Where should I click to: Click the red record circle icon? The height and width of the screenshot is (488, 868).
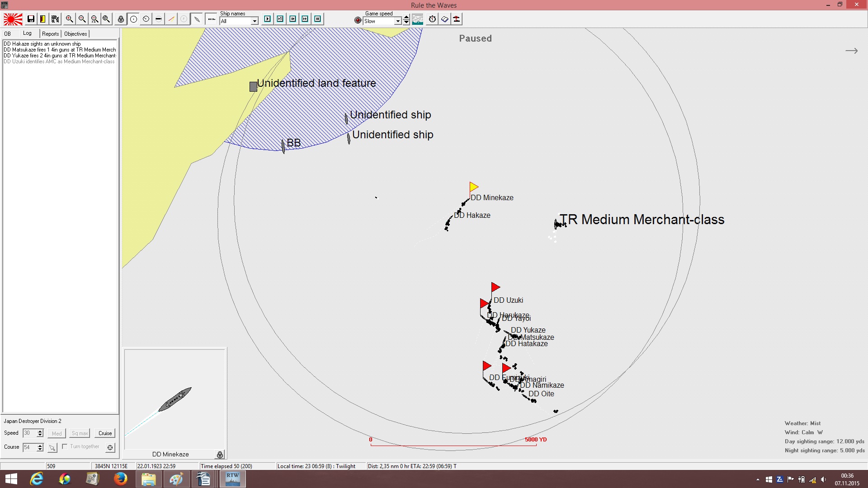(x=358, y=20)
